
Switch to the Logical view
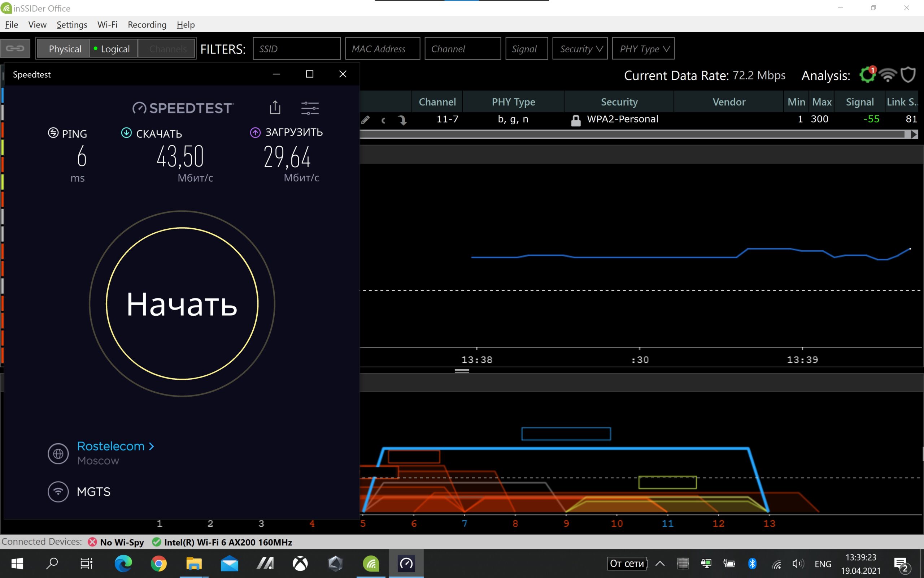pyautogui.click(x=114, y=48)
